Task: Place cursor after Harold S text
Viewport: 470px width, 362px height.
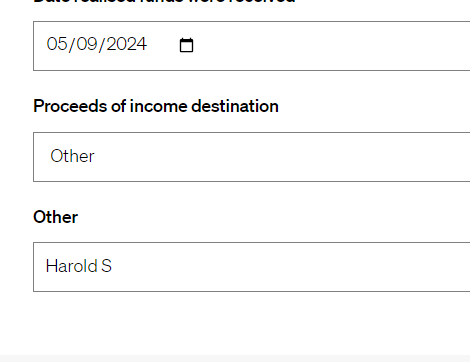Action: click(113, 266)
